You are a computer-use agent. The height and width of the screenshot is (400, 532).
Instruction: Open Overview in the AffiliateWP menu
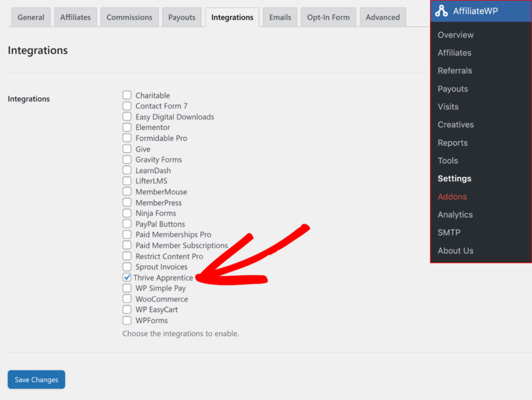456,35
